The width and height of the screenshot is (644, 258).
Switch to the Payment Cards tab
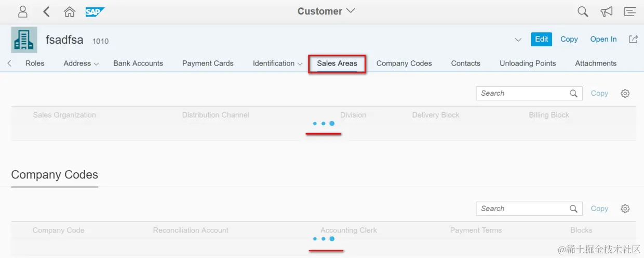pos(208,63)
